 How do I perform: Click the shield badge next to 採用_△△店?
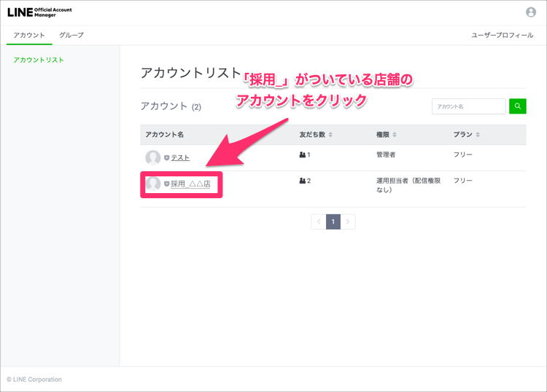tap(166, 184)
